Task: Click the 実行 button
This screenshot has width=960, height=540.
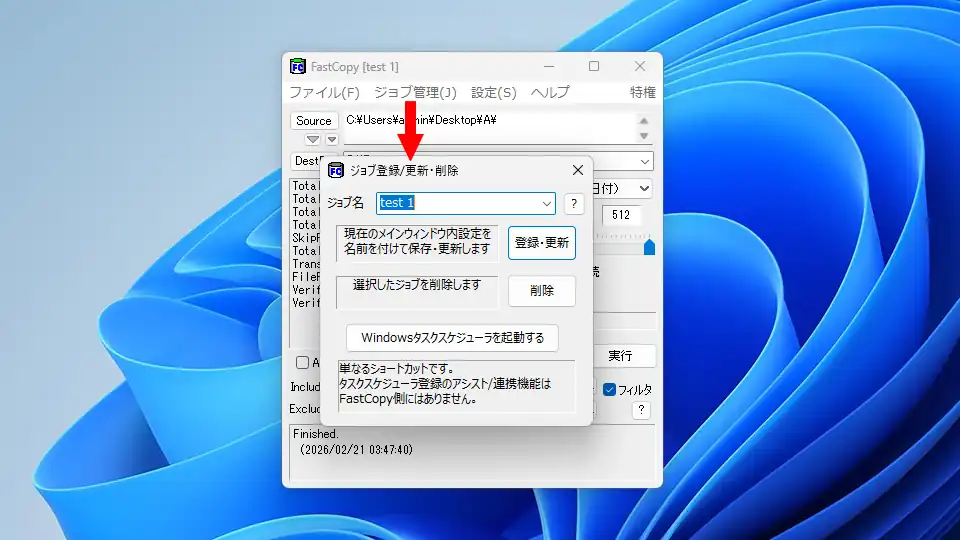Action: (x=620, y=356)
